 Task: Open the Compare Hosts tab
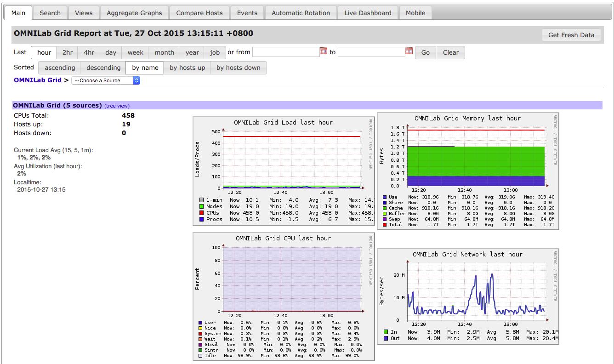pos(199,13)
